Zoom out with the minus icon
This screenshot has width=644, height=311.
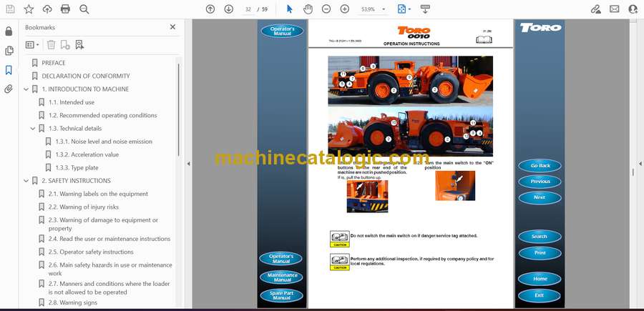point(326,9)
